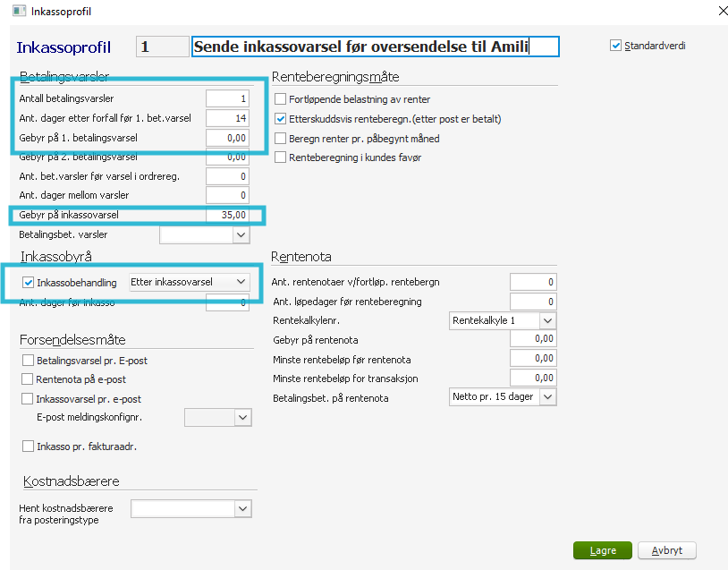Toggle the Inkassobehandling checkbox

pyautogui.click(x=28, y=283)
